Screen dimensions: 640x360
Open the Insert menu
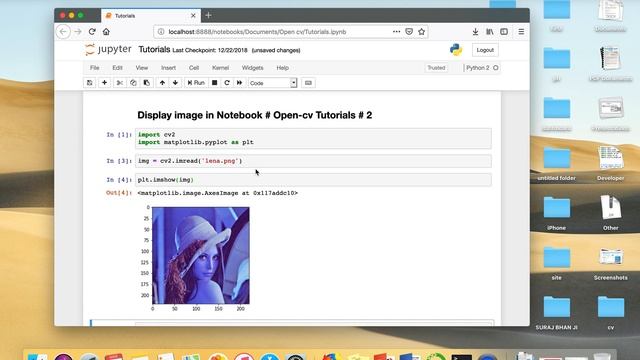tap(168, 68)
